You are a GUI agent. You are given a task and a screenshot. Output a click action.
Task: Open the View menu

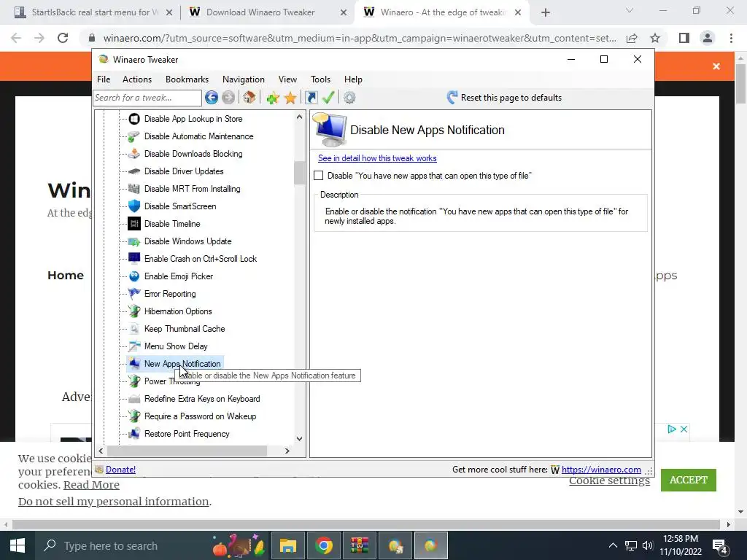pyautogui.click(x=287, y=79)
